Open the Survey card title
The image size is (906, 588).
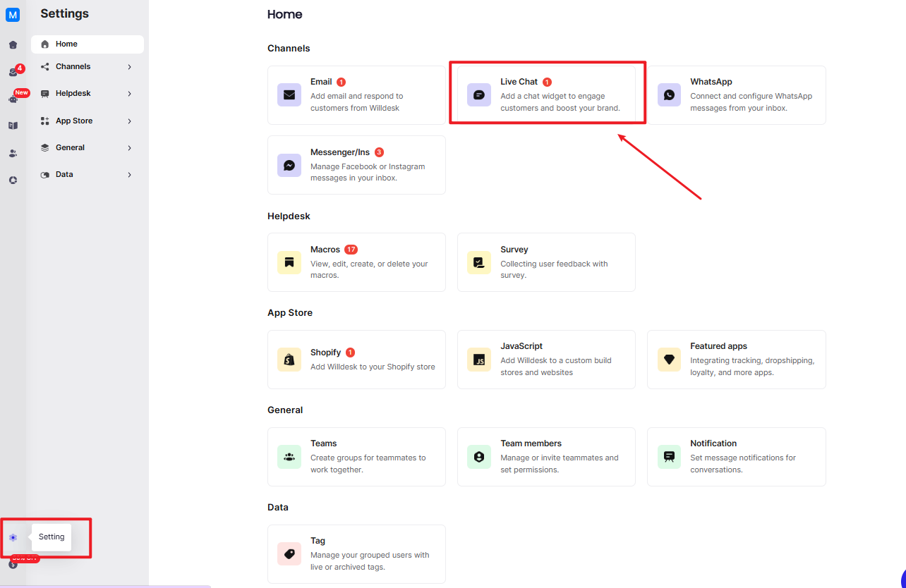(x=514, y=250)
